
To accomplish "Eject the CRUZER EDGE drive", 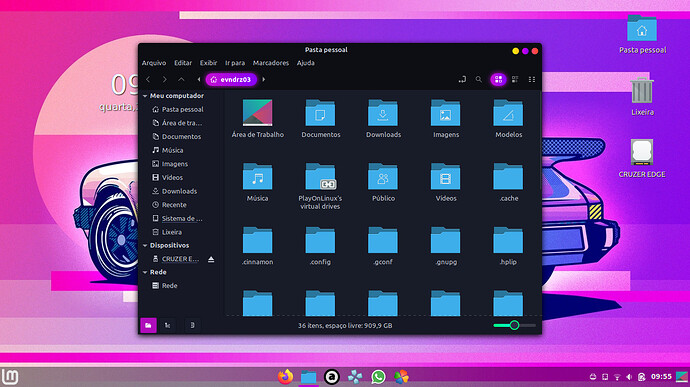I will [211, 259].
